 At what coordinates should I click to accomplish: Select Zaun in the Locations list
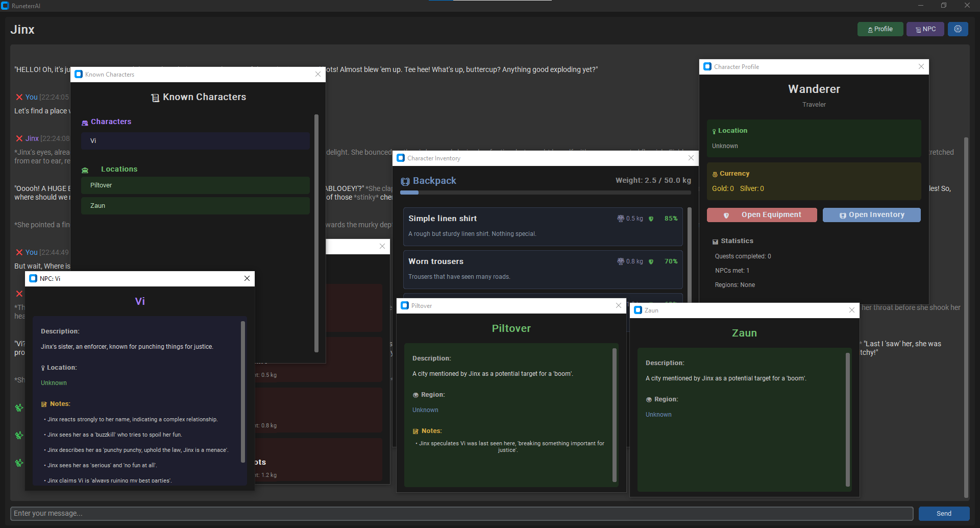pyautogui.click(x=195, y=206)
